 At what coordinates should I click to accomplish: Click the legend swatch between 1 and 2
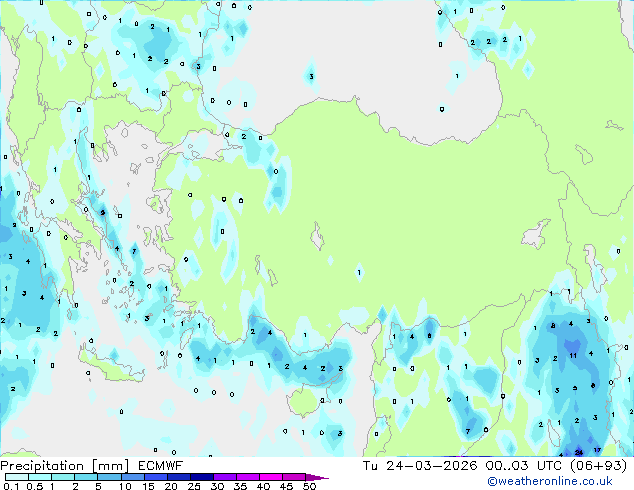pos(63,477)
